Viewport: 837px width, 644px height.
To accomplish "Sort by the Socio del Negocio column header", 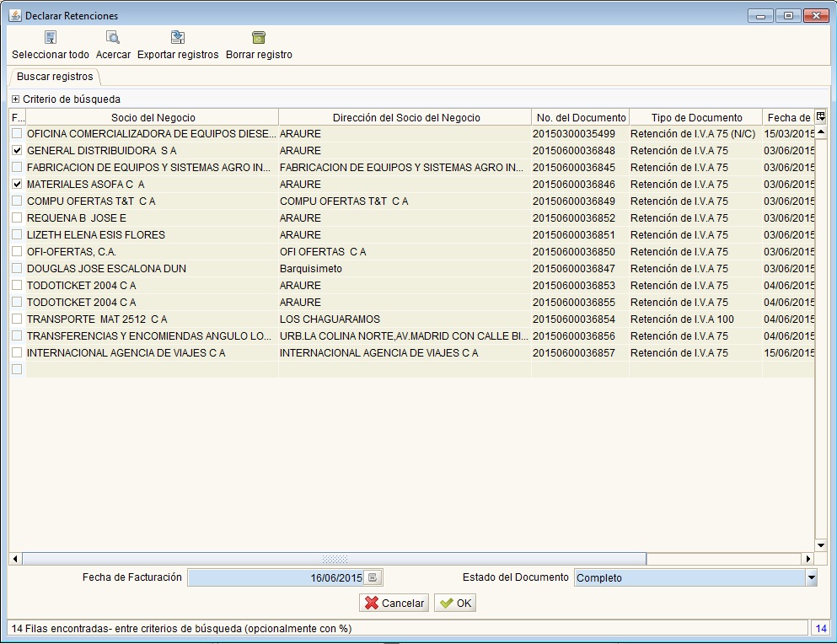I will [153, 118].
